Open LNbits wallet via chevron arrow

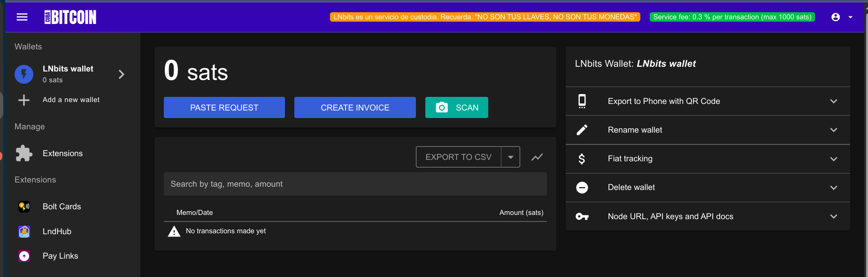click(122, 74)
